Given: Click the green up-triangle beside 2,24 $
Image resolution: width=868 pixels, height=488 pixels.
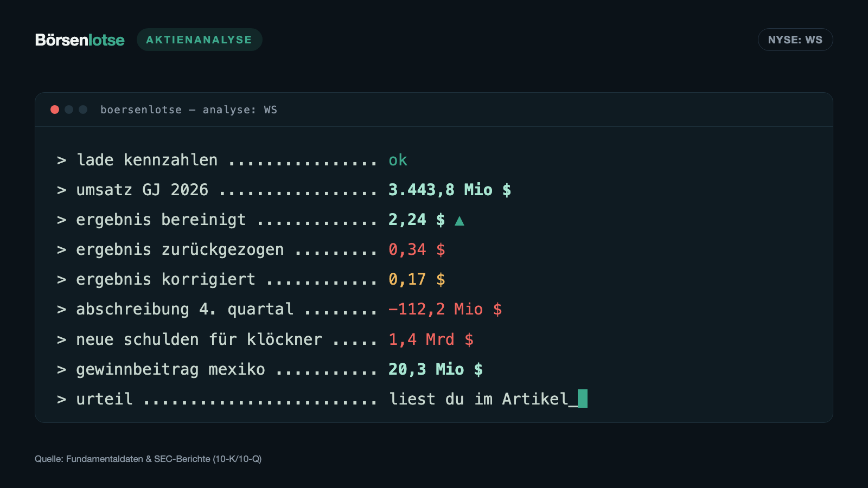Looking at the screenshot, I should click(x=459, y=220).
